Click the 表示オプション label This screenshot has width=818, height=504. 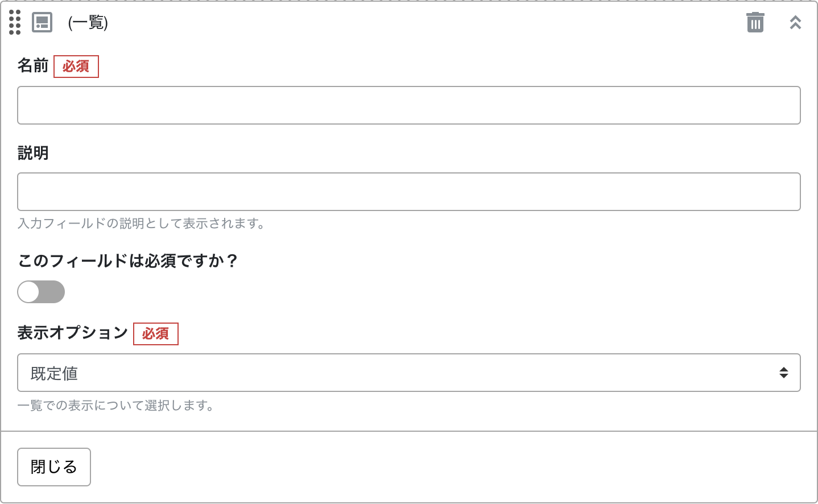[73, 333]
